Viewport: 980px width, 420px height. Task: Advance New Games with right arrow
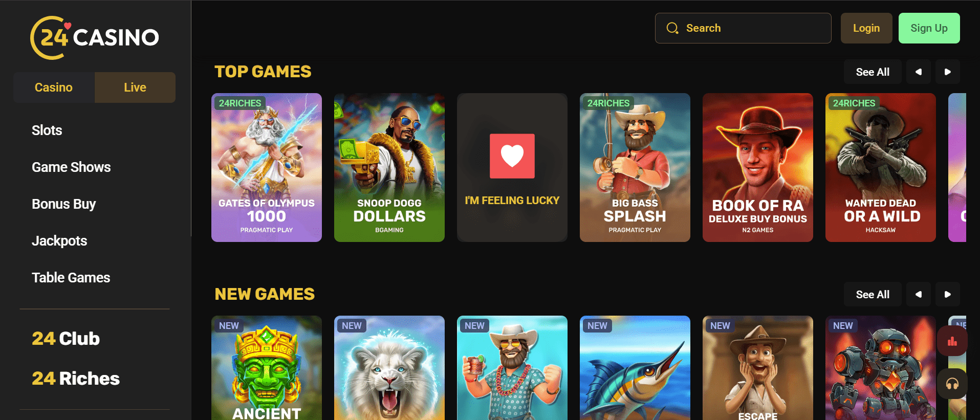948,295
